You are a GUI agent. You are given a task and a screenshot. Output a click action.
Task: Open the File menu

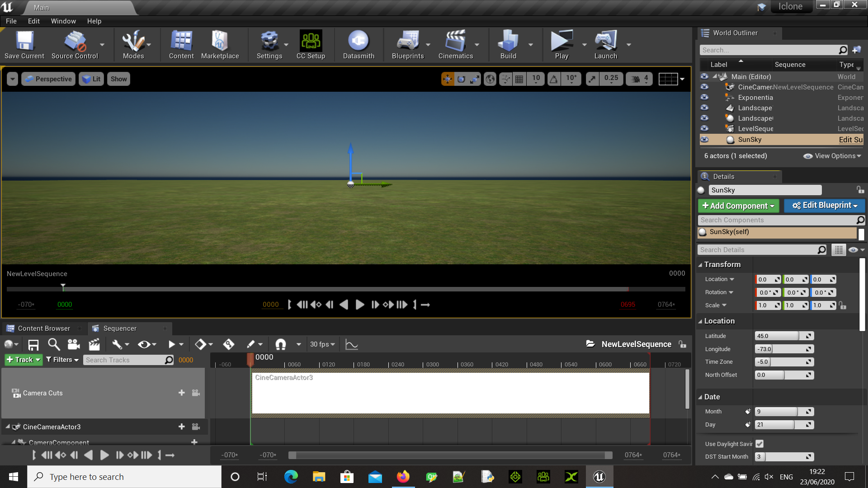[x=11, y=21]
